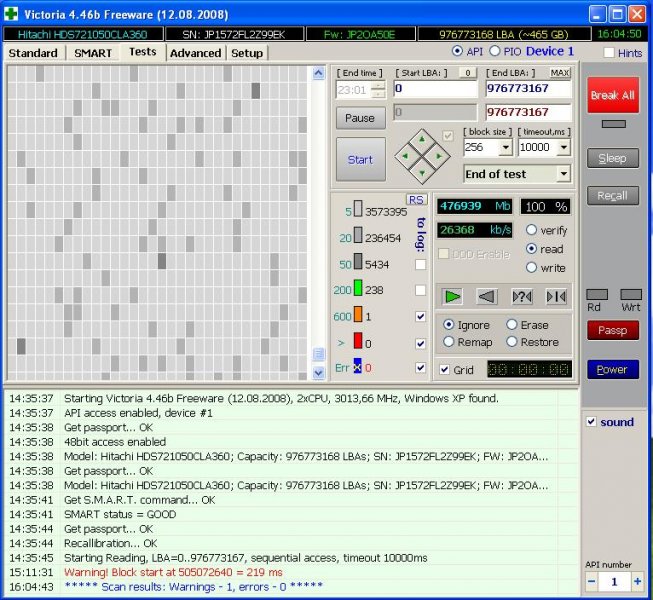This screenshot has height=600, width=653.
Task: Open the Advanced tab
Action: (195, 52)
